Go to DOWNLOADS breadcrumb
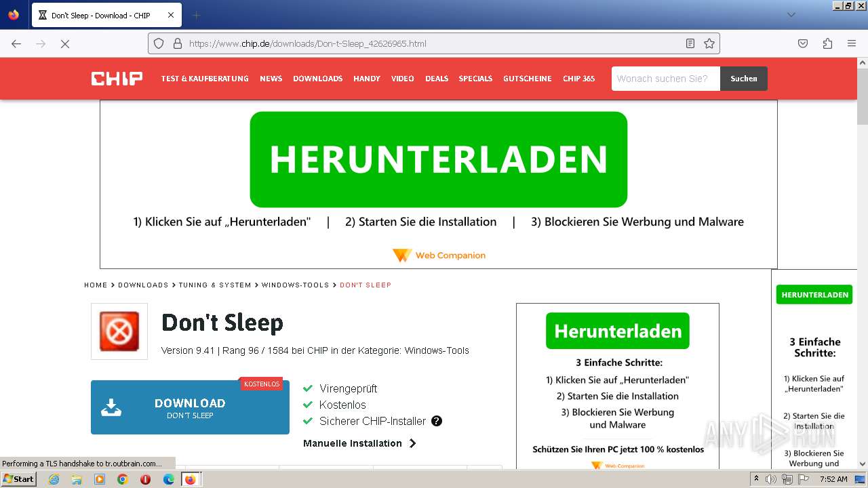The height and width of the screenshot is (488, 868). point(143,285)
